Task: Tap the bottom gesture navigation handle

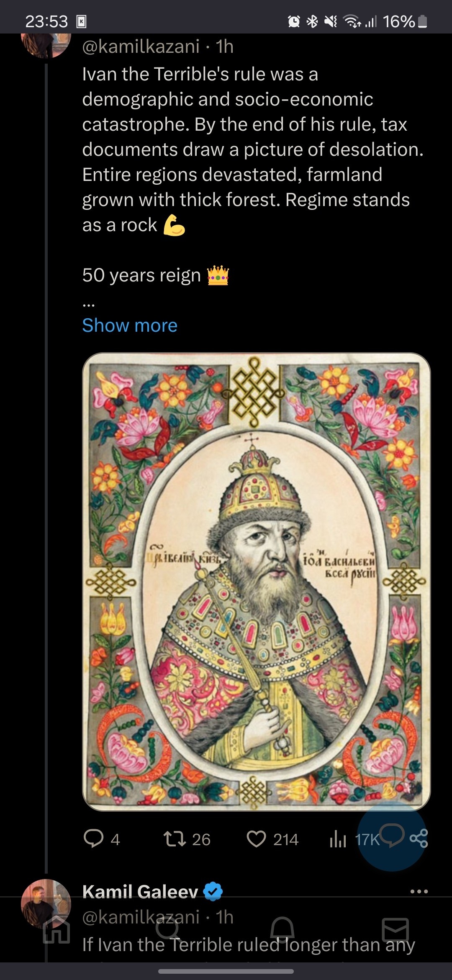Action: [226, 971]
